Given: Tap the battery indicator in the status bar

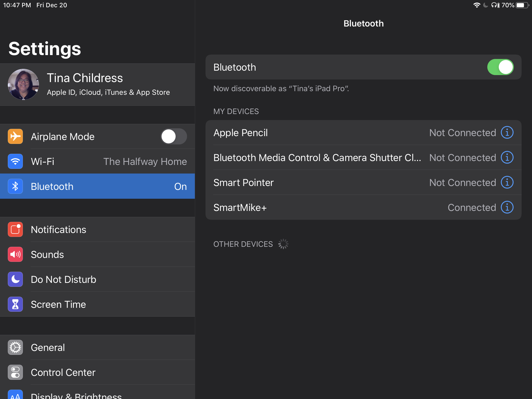Looking at the screenshot, I should click(x=522, y=5).
